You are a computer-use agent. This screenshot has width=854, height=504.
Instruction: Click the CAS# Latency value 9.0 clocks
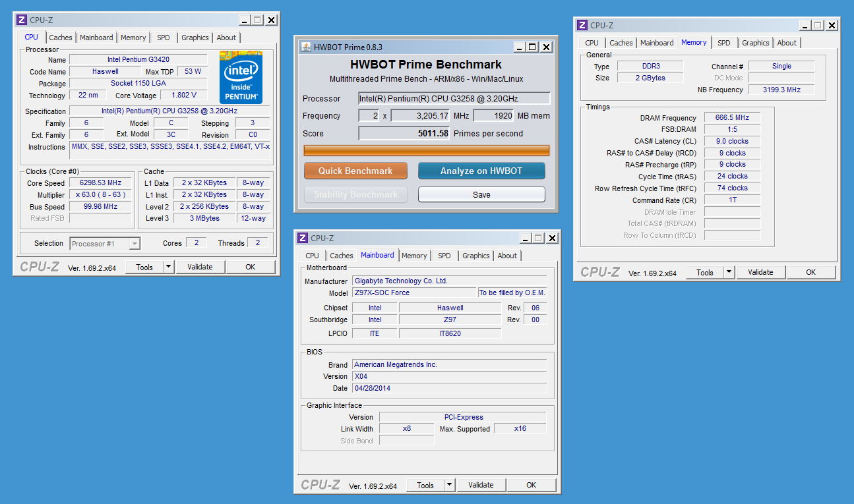click(x=732, y=141)
